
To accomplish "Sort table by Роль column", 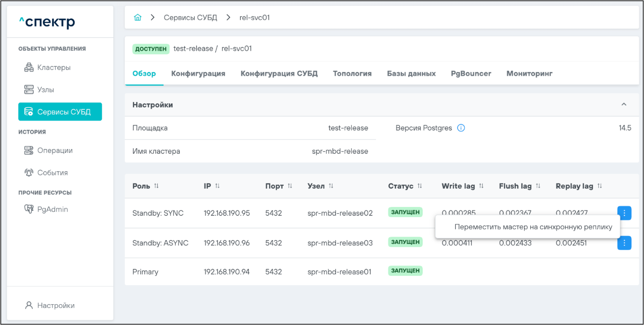I will point(156,186).
